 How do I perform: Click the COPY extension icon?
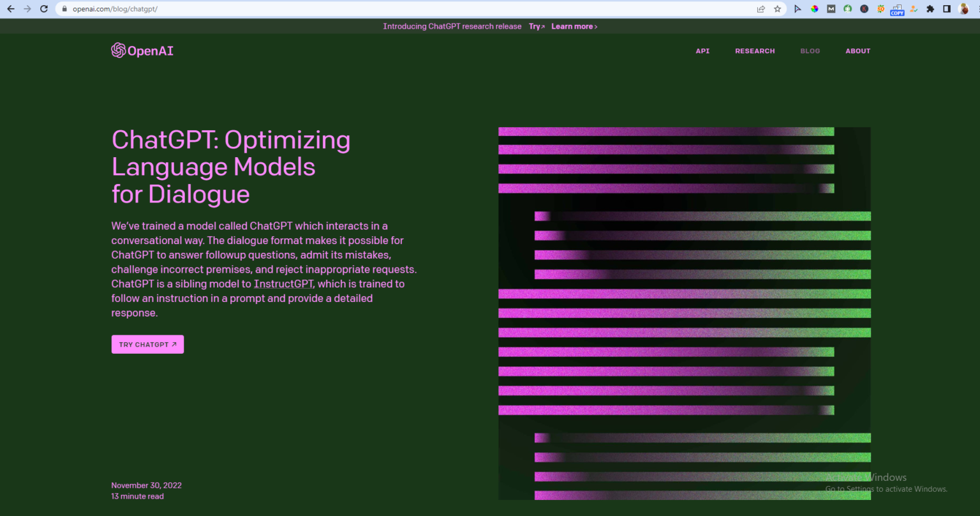(x=897, y=9)
